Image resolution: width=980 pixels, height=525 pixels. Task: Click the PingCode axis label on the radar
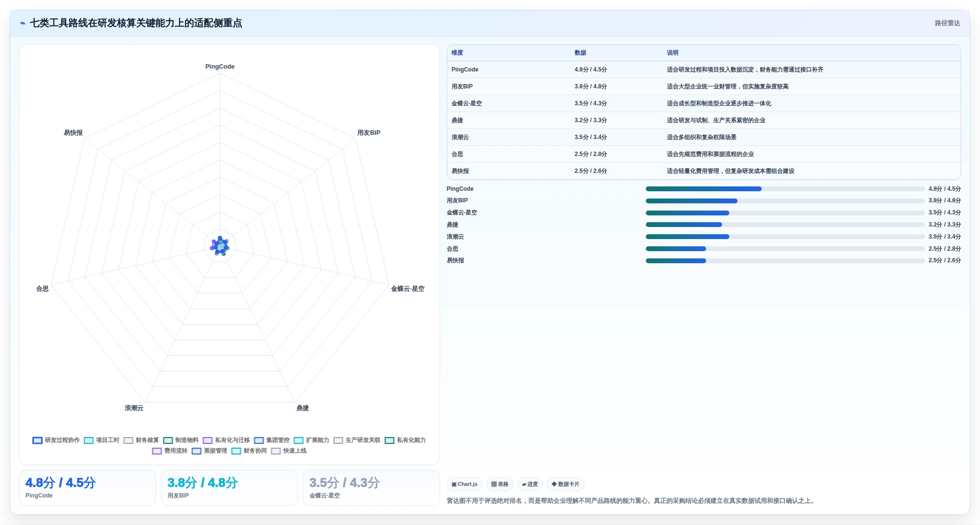pos(220,67)
